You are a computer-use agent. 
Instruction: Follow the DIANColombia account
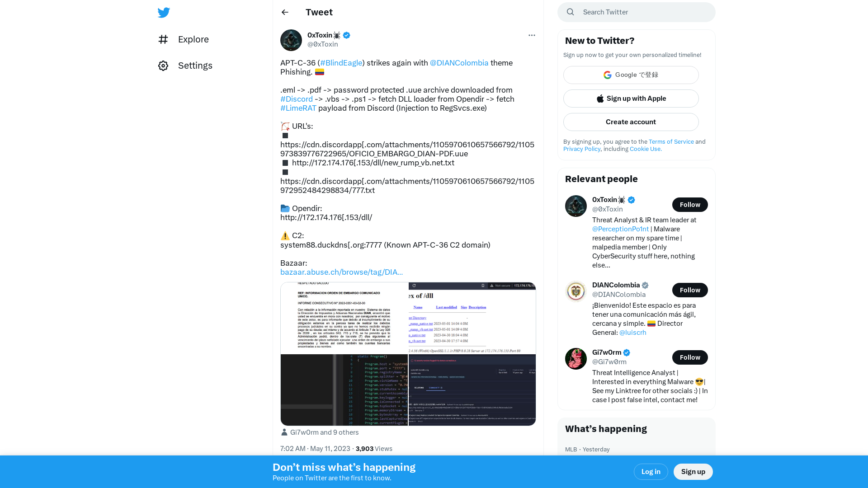(x=689, y=290)
